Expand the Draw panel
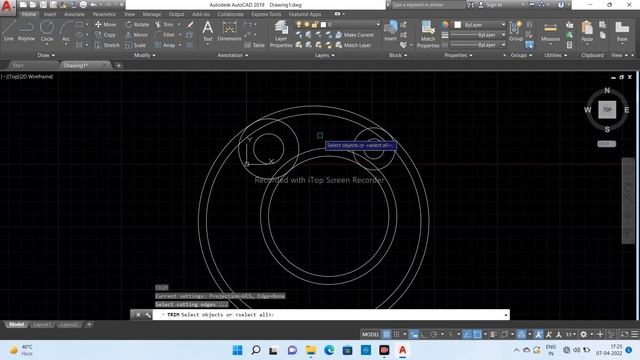Image resolution: width=640 pixels, height=360 pixels. (x=46, y=55)
